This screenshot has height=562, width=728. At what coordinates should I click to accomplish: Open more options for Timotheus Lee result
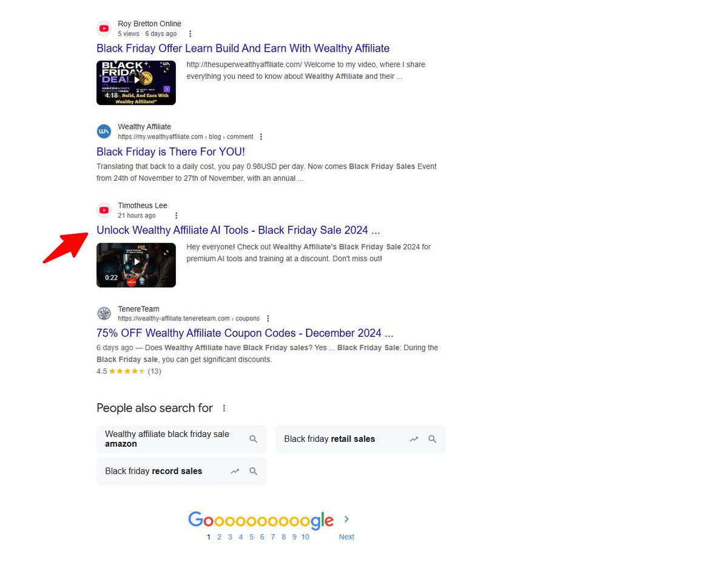click(177, 215)
